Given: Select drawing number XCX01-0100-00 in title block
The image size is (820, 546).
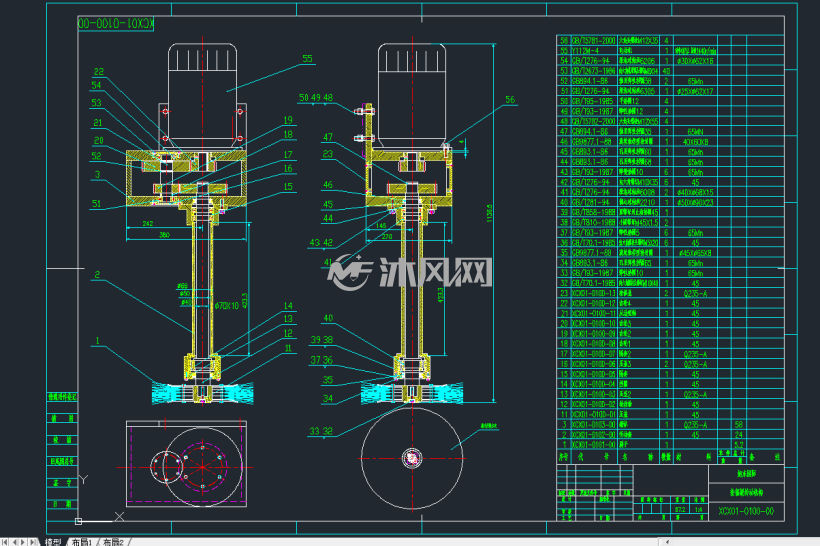Looking at the screenshot, I should (x=746, y=511).
